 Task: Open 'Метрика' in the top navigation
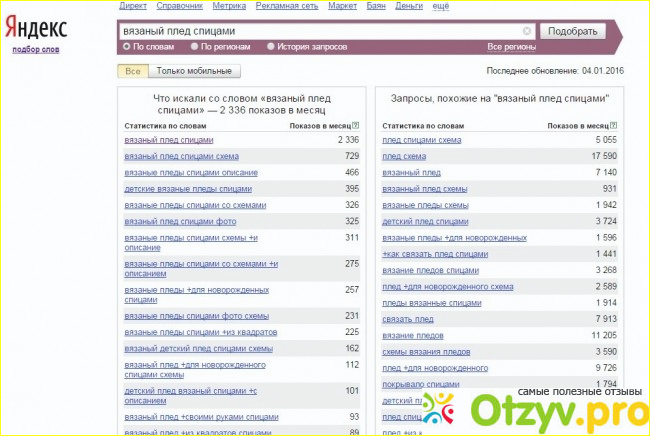point(228,6)
